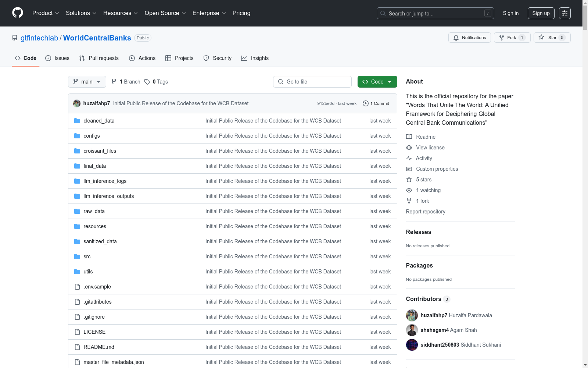Open the sanitized_data folder
Screen dimensions: 588x368
100,241
